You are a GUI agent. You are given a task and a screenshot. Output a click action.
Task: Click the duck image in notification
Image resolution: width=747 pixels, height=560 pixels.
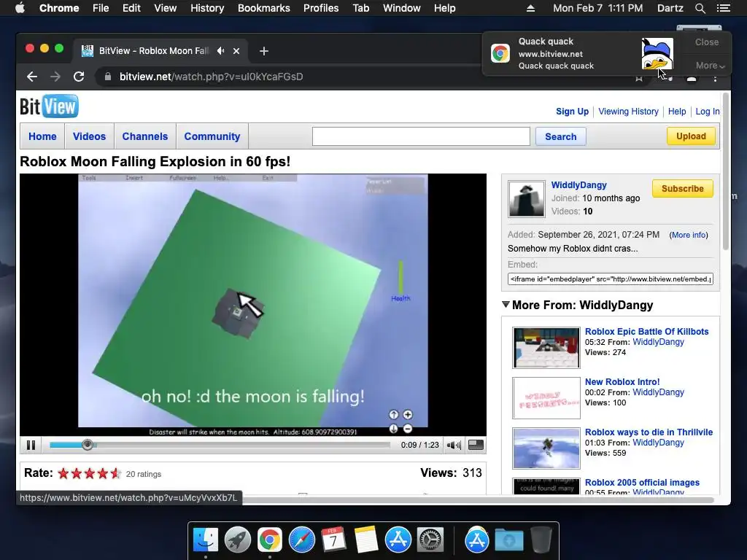point(657,53)
